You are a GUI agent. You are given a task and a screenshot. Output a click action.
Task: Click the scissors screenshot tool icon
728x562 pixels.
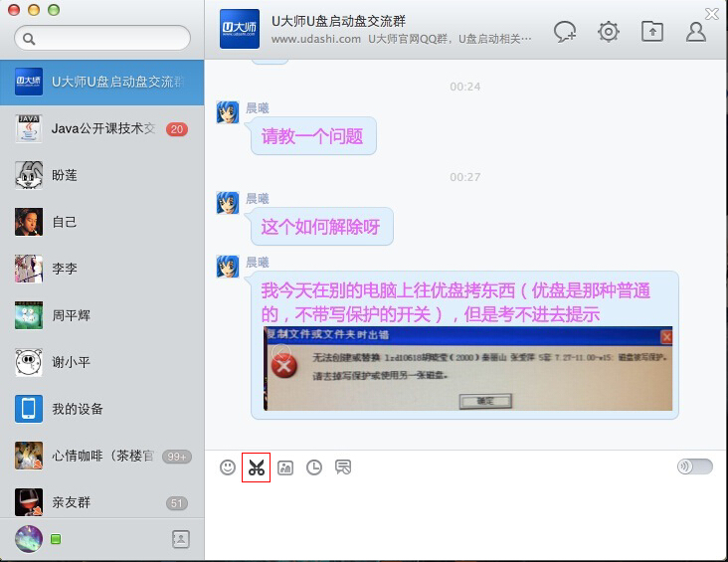point(256,468)
